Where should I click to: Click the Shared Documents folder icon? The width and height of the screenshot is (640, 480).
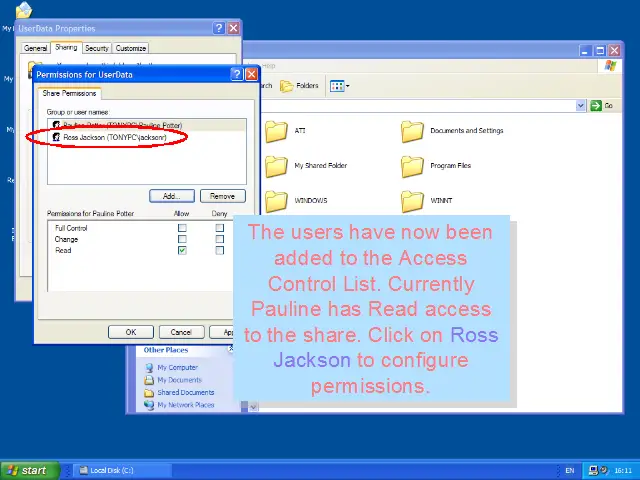149,393
